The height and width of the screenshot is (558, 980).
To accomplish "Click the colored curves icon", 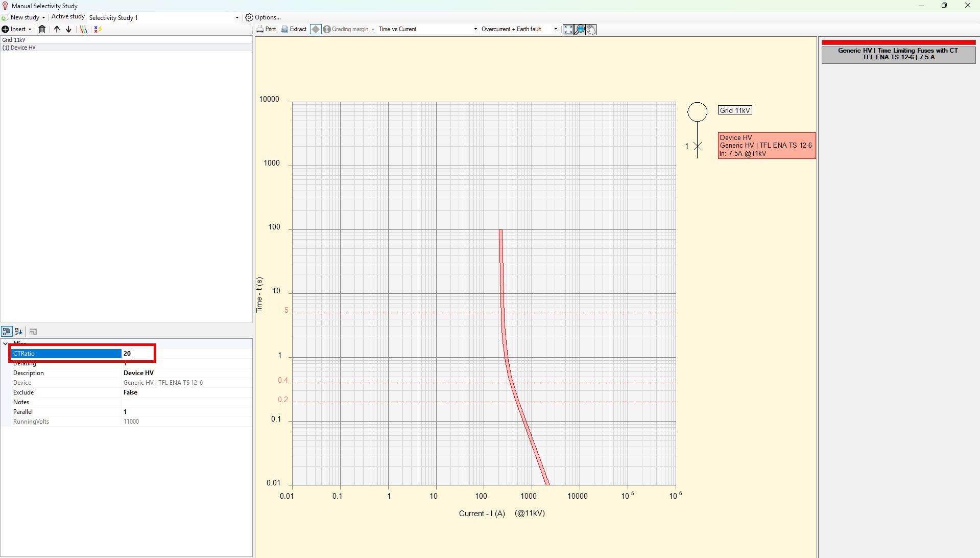I will [x=83, y=29].
